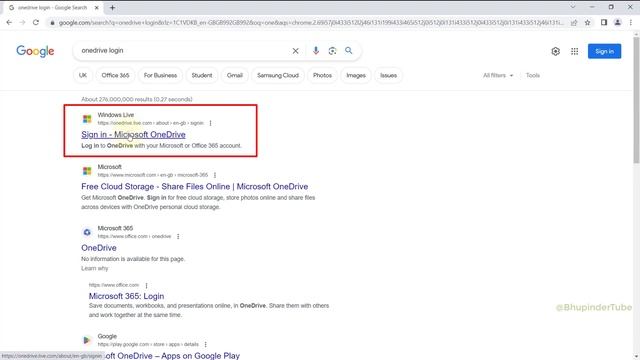640x360 pixels.
Task: Toggle the browser side panel icon
Action: (604, 22)
